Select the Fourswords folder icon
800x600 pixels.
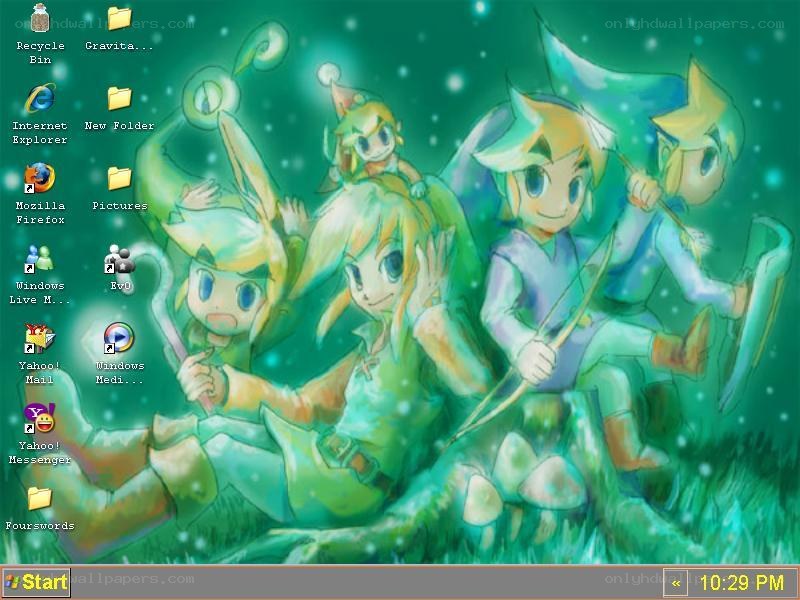coord(40,498)
